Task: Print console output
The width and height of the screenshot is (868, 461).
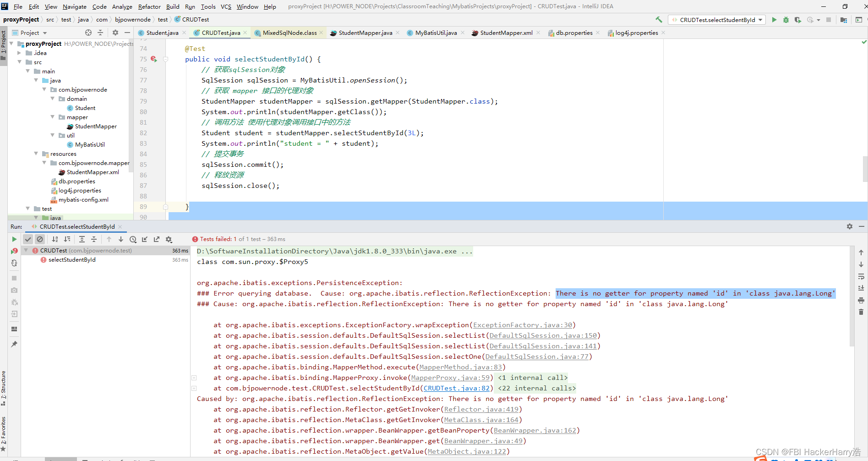Action: pos(861,300)
